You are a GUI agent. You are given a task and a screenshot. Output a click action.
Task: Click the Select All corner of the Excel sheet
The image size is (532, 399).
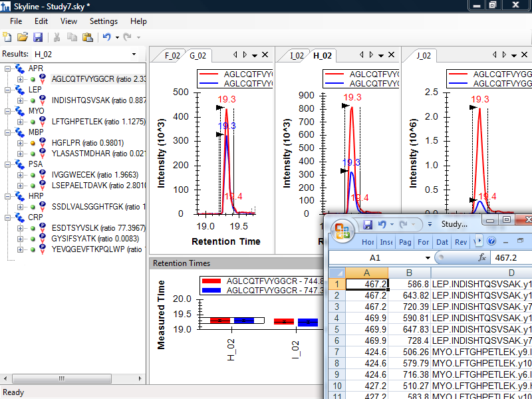coord(337,273)
